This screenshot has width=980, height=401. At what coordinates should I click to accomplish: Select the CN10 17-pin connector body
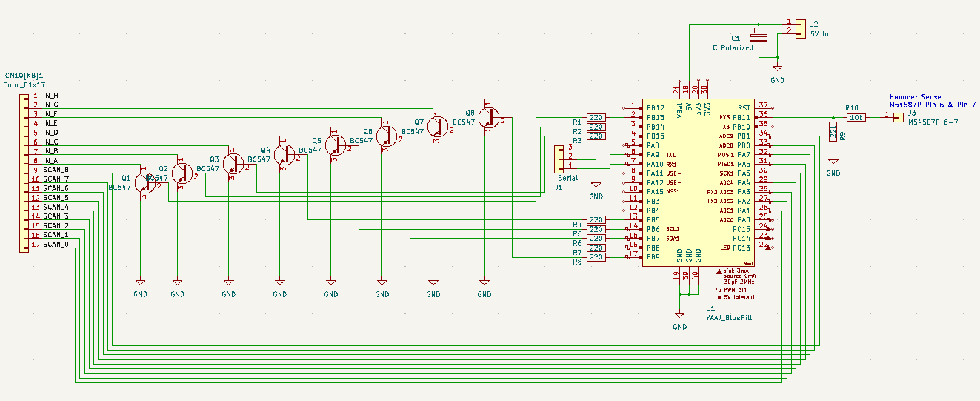click(24, 170)
